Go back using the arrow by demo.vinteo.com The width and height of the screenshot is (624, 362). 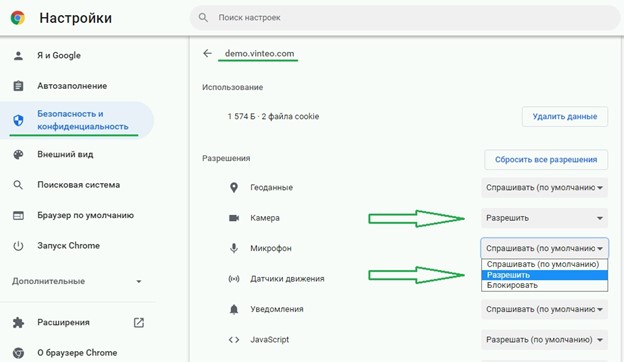point(207,53)
